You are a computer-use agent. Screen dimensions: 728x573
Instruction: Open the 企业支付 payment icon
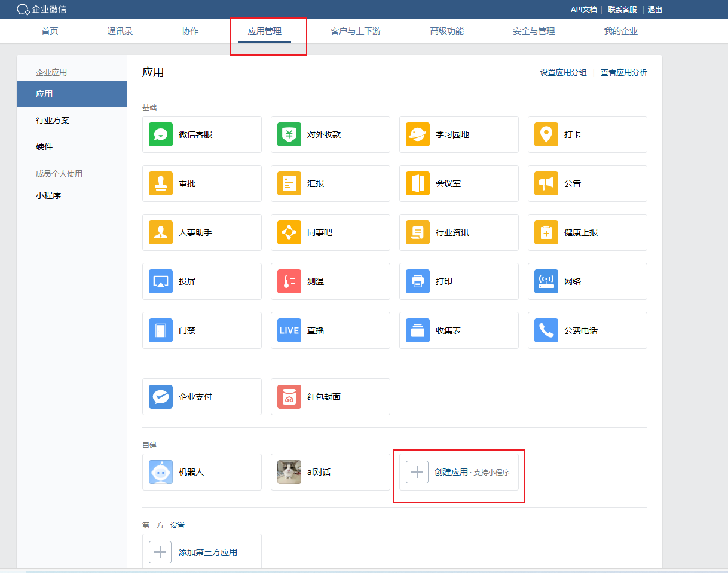[161, 397]
